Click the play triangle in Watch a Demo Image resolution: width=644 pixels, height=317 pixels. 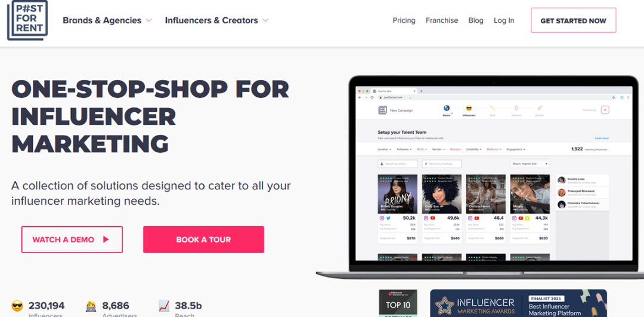click(x=106, y=239)
